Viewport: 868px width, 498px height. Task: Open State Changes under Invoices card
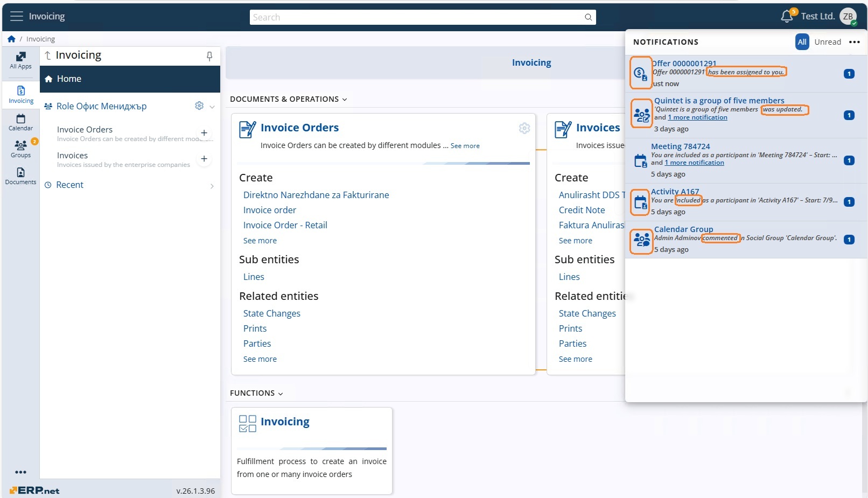coord(587,313)
